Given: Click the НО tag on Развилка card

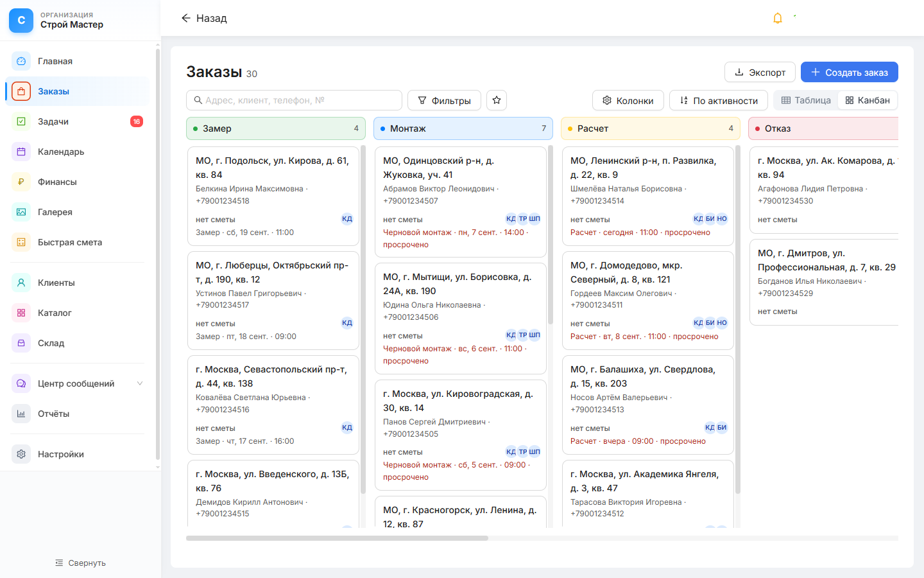Looking at the screenshot, I should tap(722, 218).
